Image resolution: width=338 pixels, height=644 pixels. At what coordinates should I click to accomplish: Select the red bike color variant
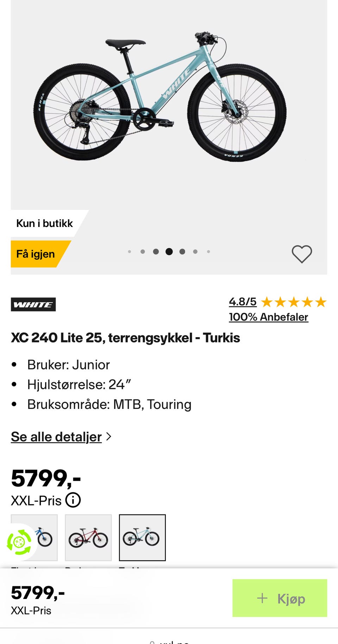tap(88, 537)
